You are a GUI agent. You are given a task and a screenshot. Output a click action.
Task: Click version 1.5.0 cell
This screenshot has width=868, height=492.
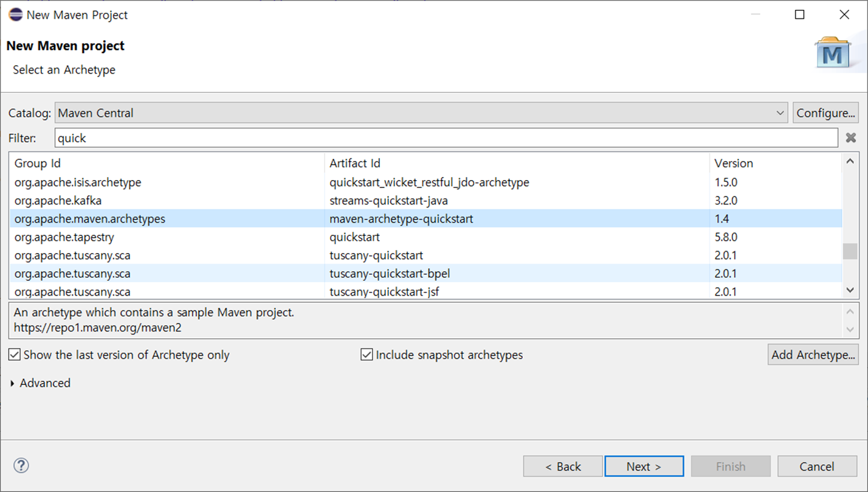tap(726, 182)
